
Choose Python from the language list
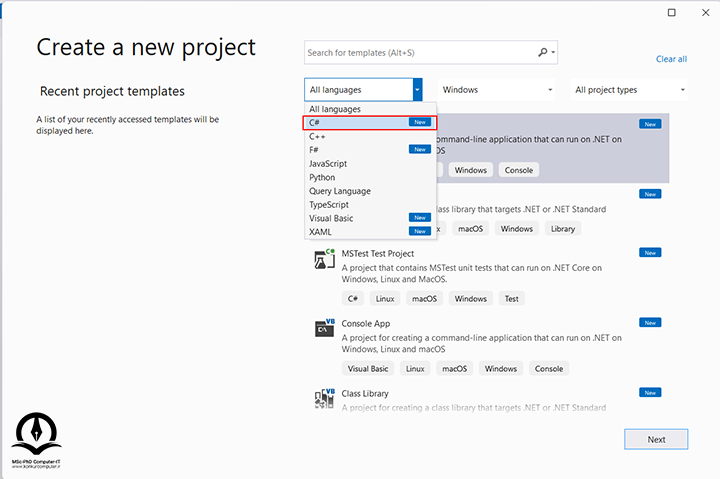pyautogui.click(x=370, y=177)
